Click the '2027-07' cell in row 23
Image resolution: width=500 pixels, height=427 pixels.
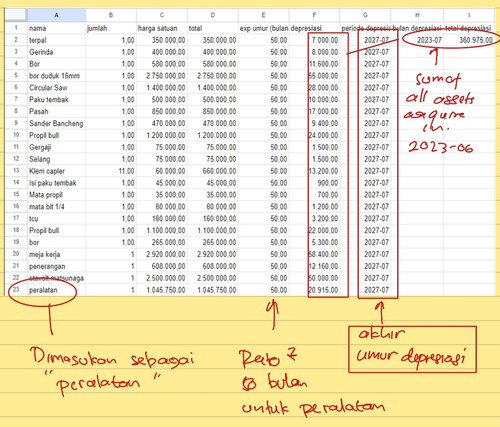tap(365, 290)
